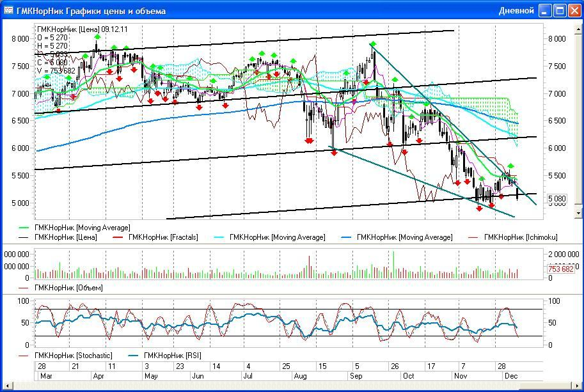Click the May month label on time axis
Screen dimensions: 584x392
pos(151,376)
